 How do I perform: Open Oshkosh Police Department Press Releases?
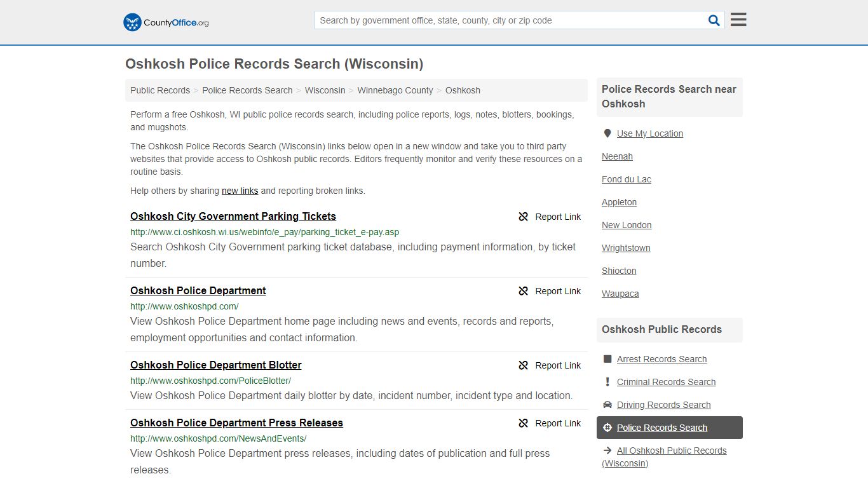click(236, 423)
